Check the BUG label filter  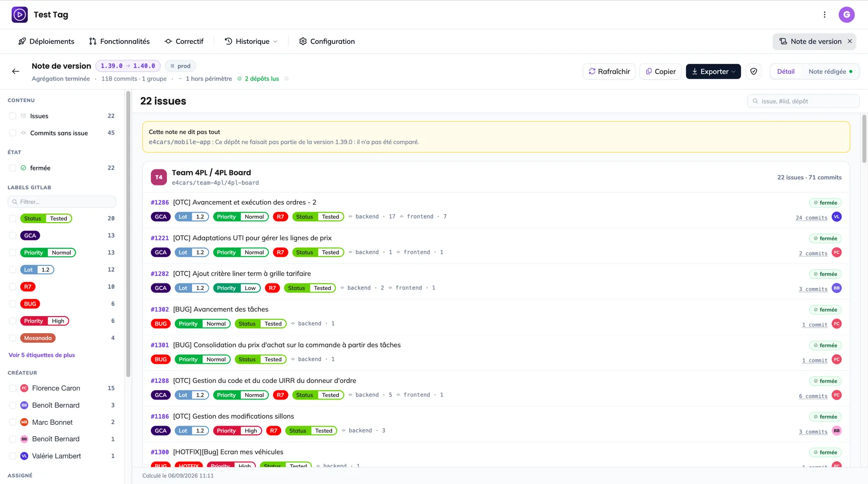coord(13,304)
